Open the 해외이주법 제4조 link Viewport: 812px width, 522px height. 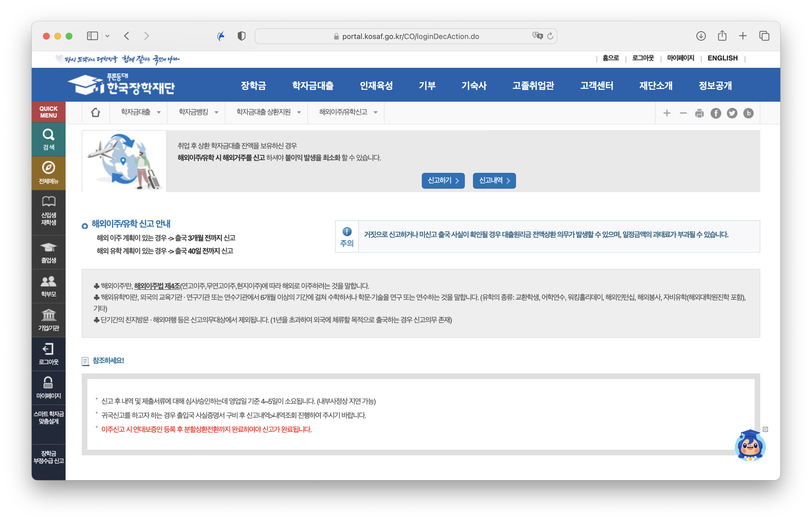157,286
